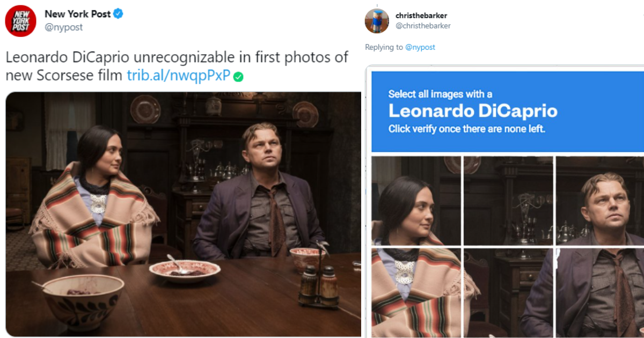
Task: Open the @christhebarker handle
Action: [x=423, y=26]
